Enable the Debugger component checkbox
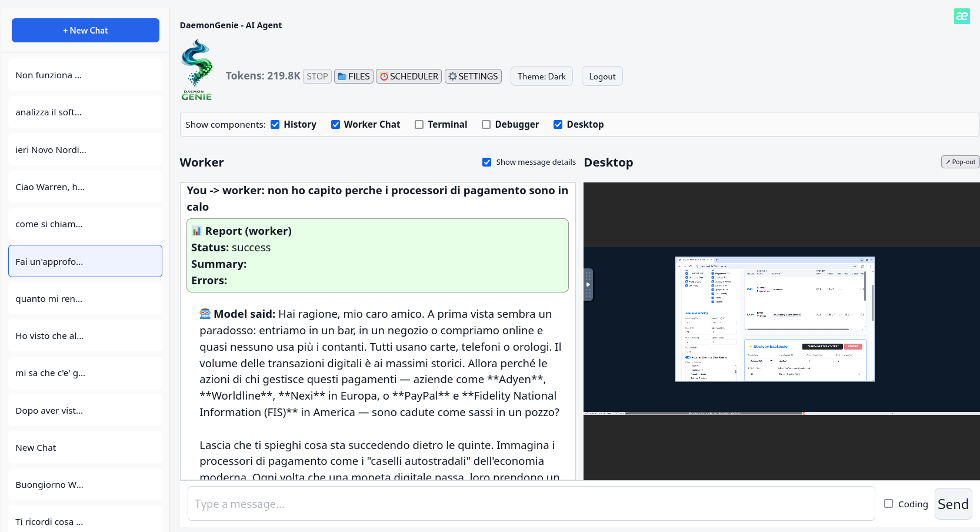The height and width of the screenshot is (532, 980). point(486,124)
